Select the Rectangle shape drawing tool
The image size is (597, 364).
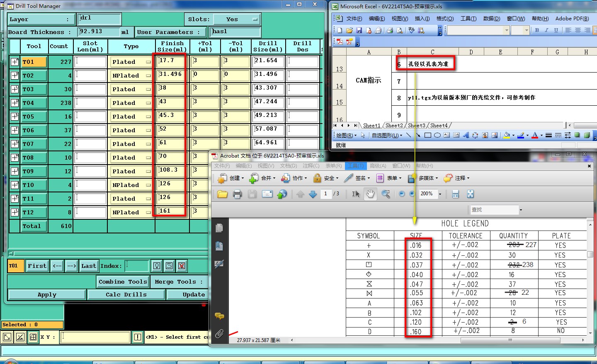click(428, 135)
